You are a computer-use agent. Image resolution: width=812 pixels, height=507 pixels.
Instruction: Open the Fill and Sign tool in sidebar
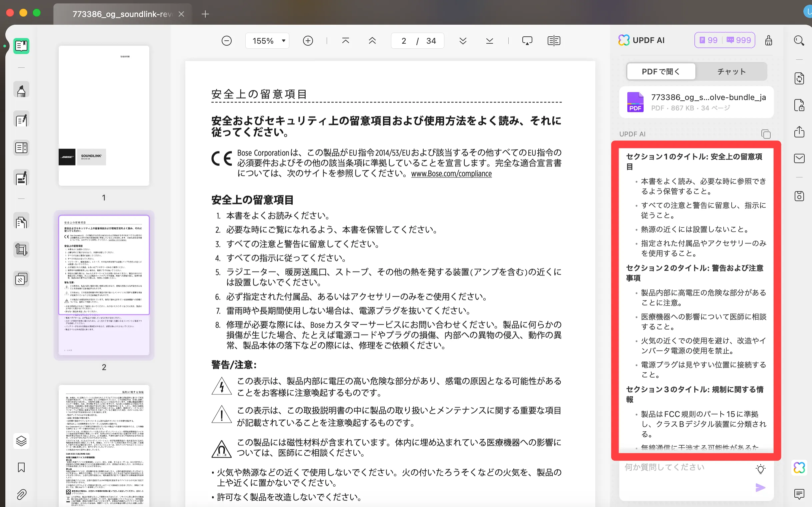21,178
